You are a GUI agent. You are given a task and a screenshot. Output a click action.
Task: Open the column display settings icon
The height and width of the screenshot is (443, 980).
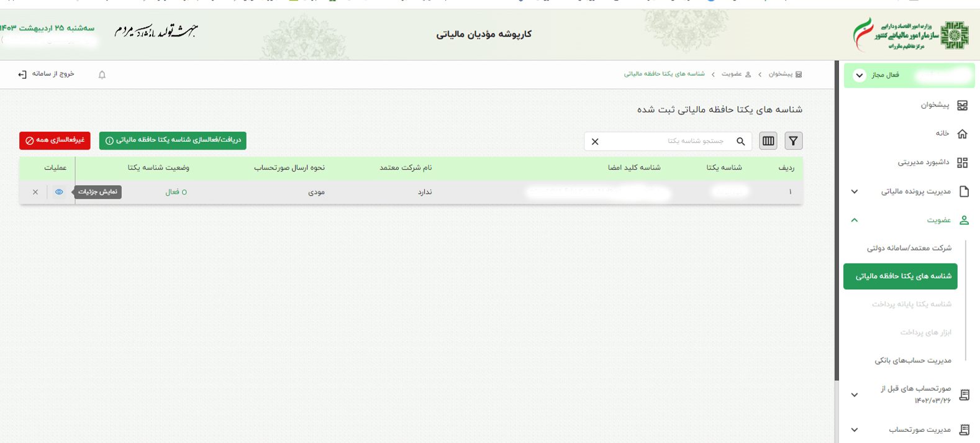tap(768, 141)
